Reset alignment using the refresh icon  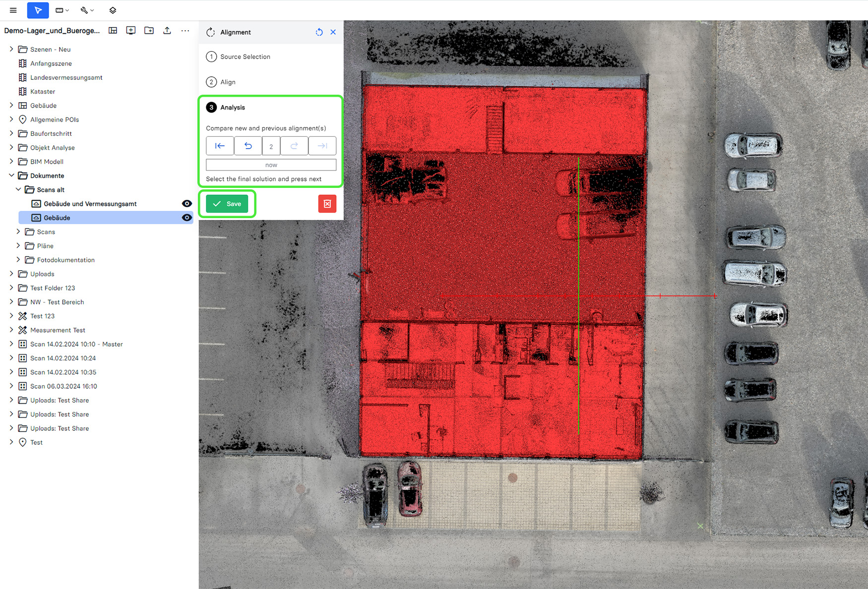tap(319, 32)
